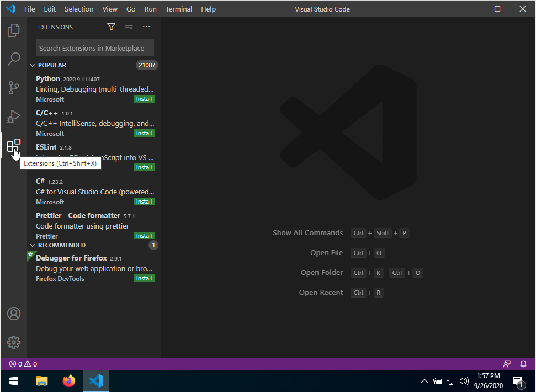536x392 pixels.
Task: Open the notifications bell in status bar
Action: [x=523, y=364]
